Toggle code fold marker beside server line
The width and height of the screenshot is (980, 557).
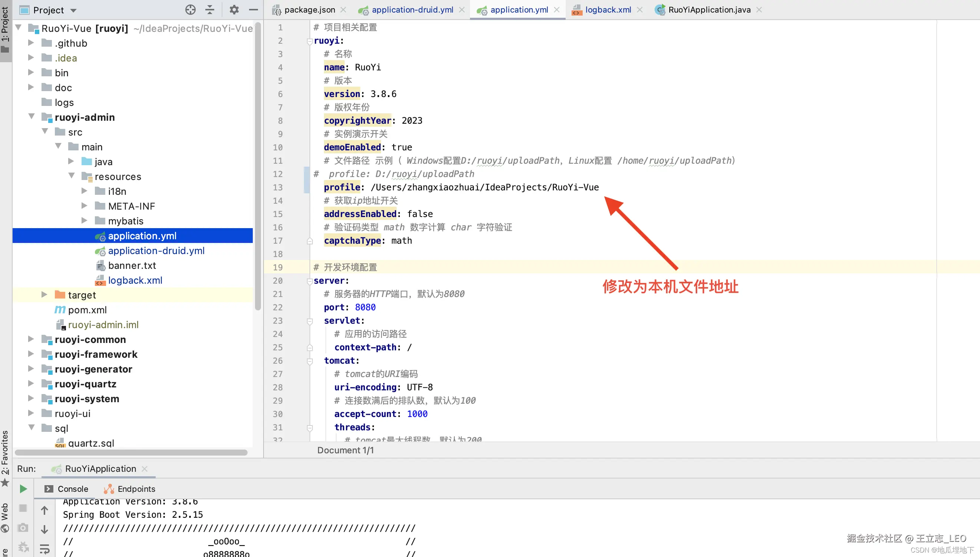point(310,281)
